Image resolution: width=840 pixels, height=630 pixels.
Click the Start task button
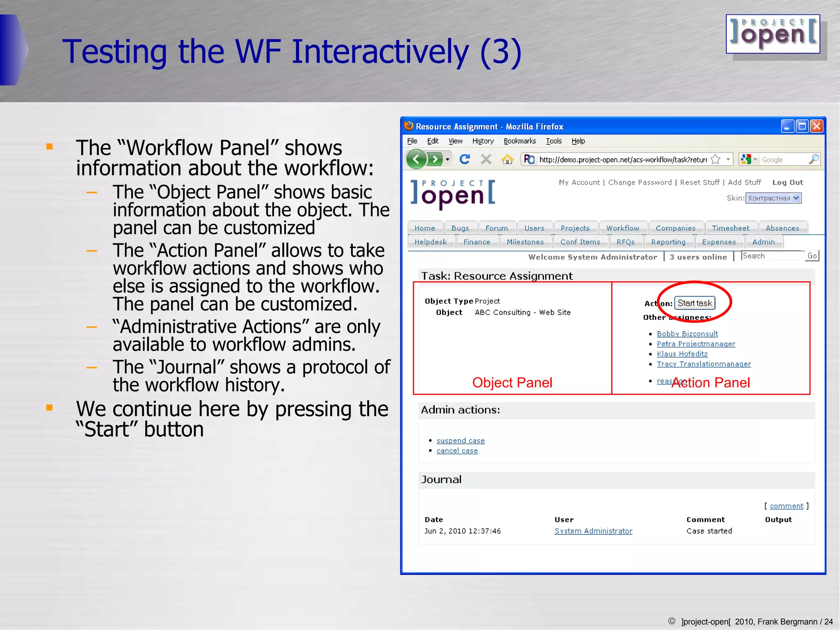(695, 303)
